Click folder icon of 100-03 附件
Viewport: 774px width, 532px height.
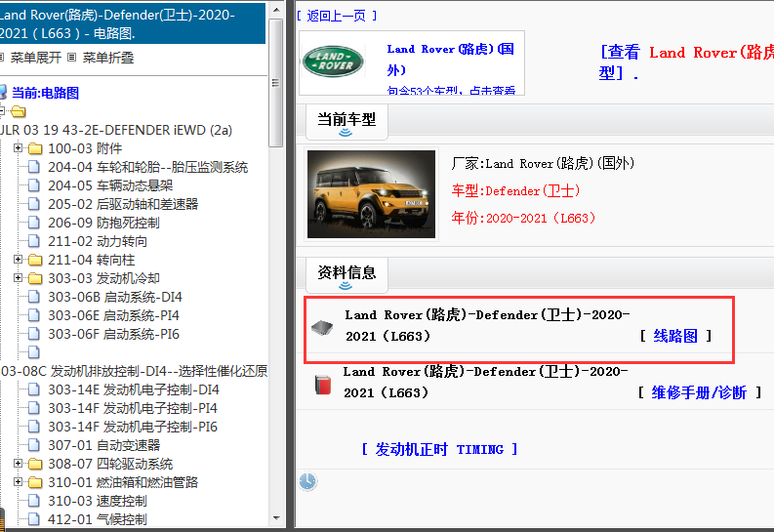point(34,148)
